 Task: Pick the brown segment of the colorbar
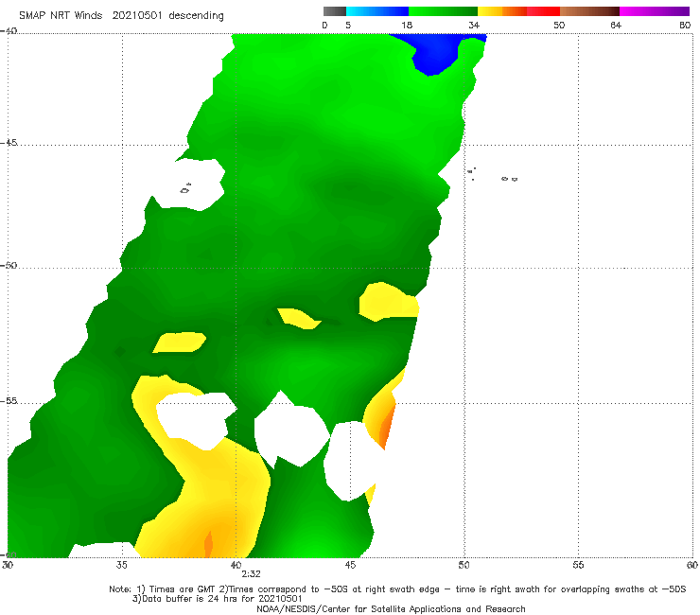pyautogui.click(x=589, y=11)
